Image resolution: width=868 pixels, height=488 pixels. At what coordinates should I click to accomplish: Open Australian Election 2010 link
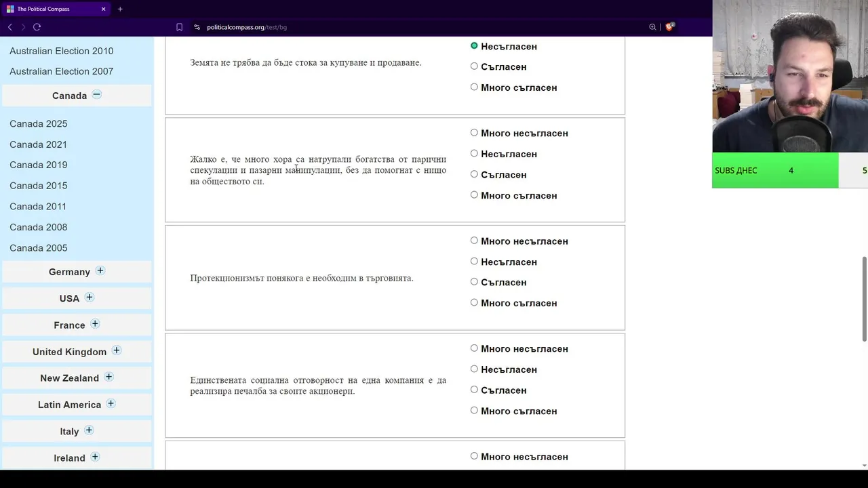tap(61, 51)
